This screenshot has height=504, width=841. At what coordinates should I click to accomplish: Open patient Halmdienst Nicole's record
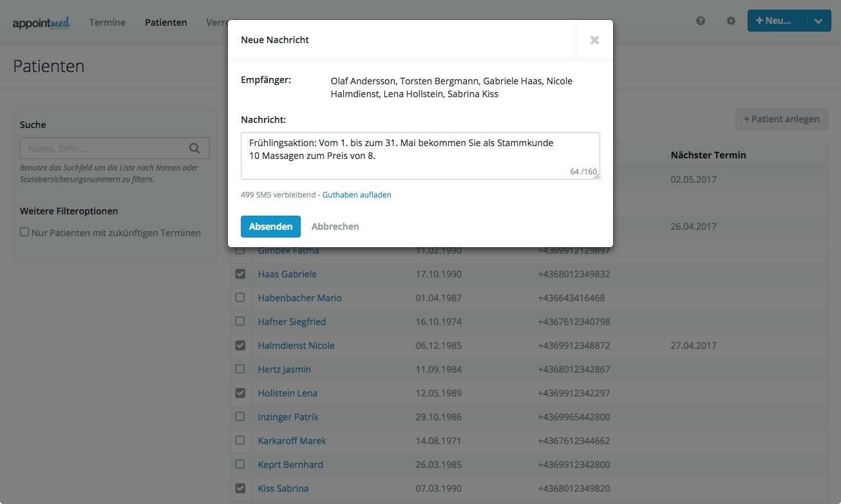296,346
